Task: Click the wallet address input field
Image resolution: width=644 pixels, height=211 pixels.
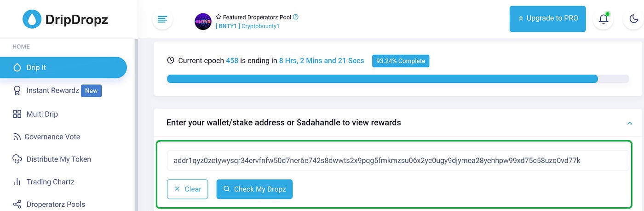Action: coord(398,160)
